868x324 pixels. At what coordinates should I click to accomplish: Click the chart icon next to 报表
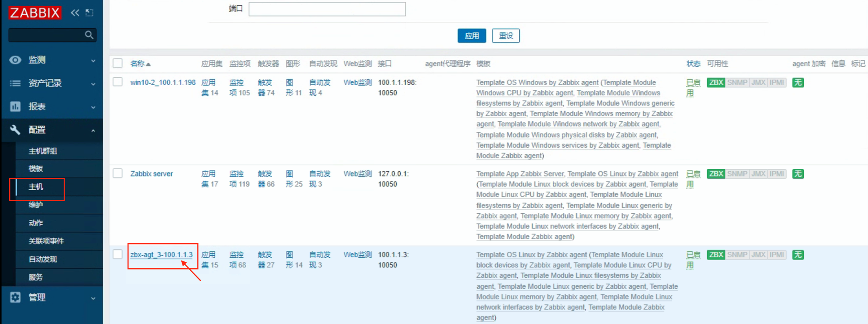pos(15,106)
